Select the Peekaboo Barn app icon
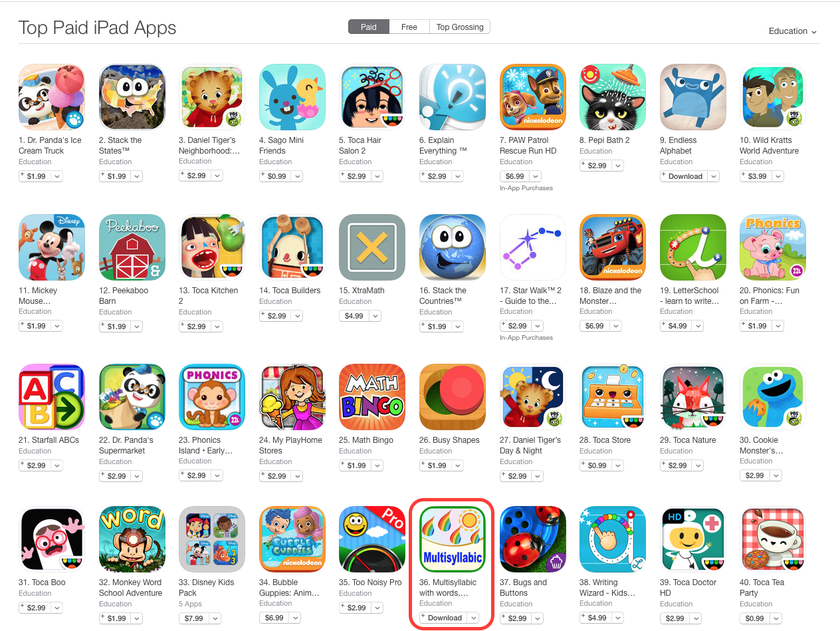Viewport: 840px width, 631px height. (132, 247)
